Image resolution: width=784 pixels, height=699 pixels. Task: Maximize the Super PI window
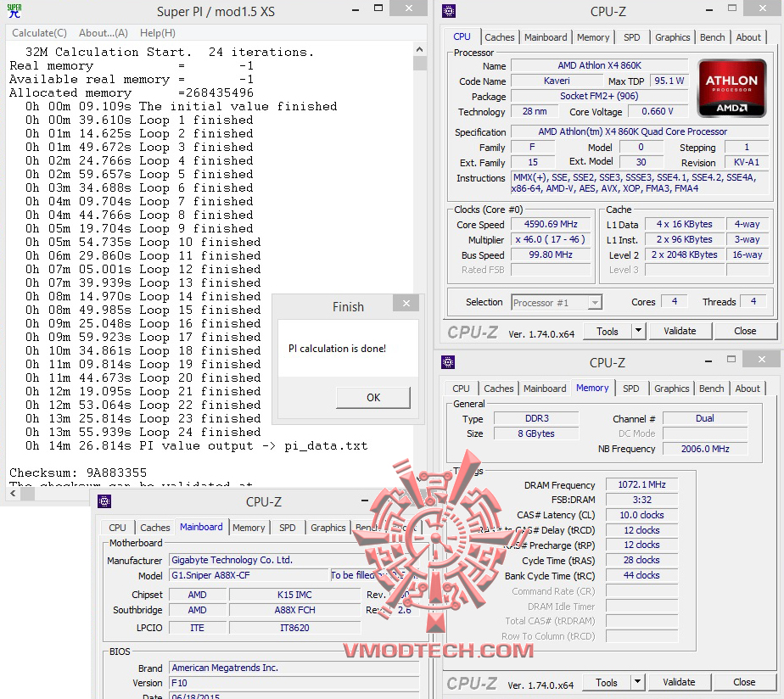378,8
